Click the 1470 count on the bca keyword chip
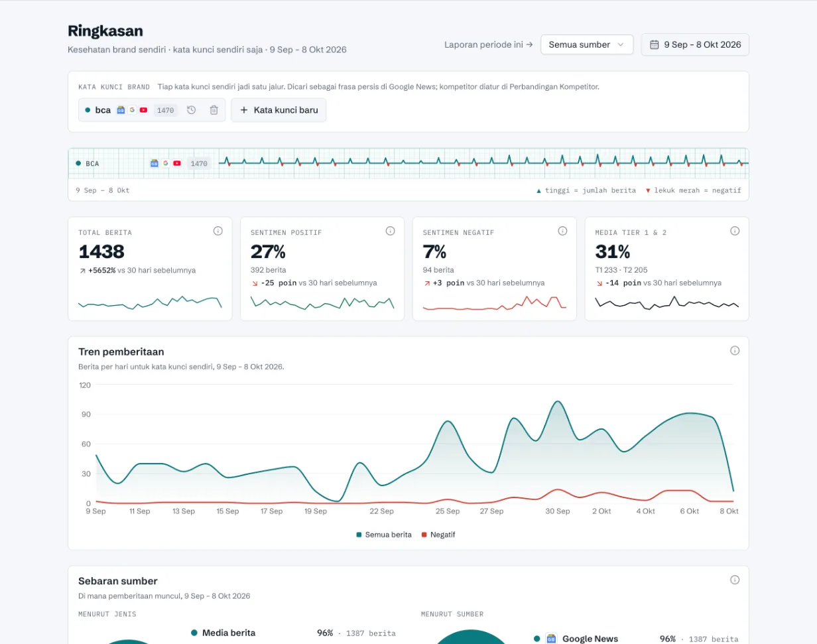Image resolution: width=817 pixels, height=644 pixels. point(166,110)
